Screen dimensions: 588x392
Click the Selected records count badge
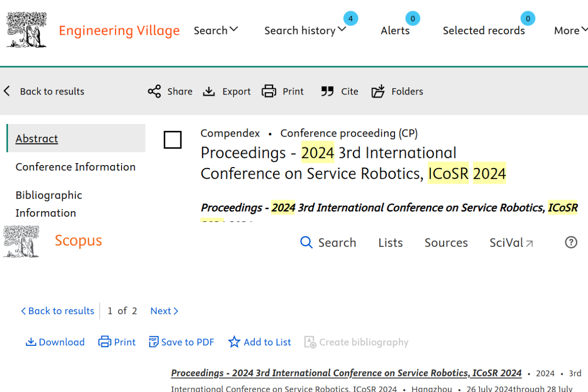click(x=528, y=19)
